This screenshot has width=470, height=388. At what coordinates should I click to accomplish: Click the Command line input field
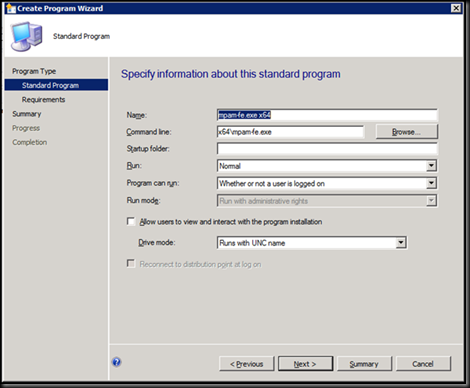[x=290, y=132]
